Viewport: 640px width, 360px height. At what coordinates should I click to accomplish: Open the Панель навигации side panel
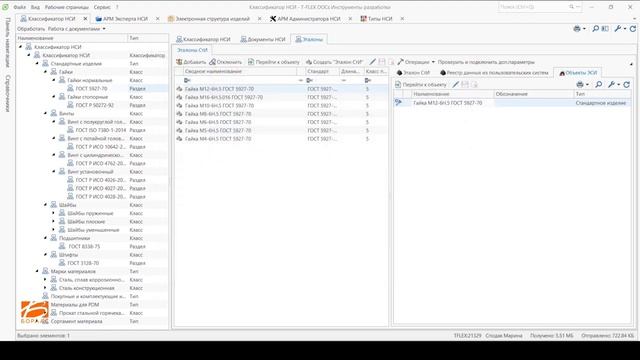coord(7,42)
